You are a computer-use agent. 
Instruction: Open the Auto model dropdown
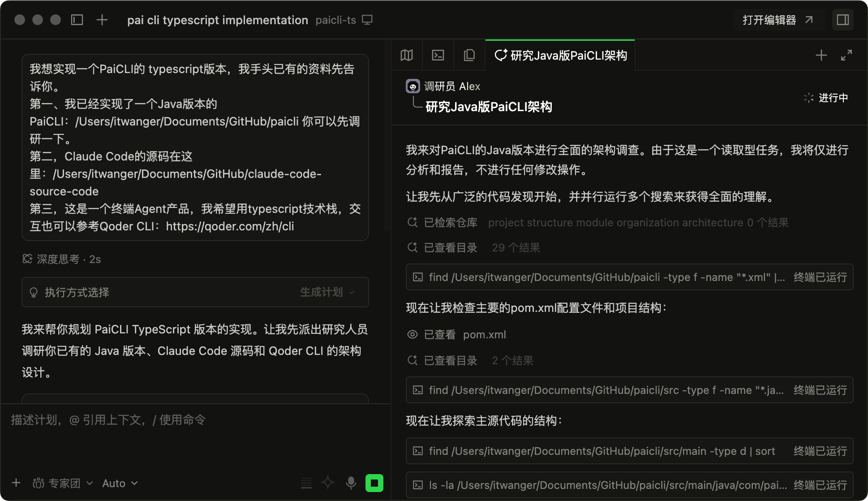[120, 483]
